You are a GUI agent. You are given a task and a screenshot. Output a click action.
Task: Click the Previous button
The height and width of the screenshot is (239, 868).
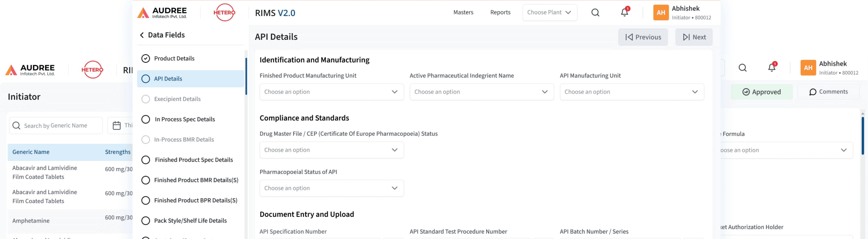click(x=643, y=37)
